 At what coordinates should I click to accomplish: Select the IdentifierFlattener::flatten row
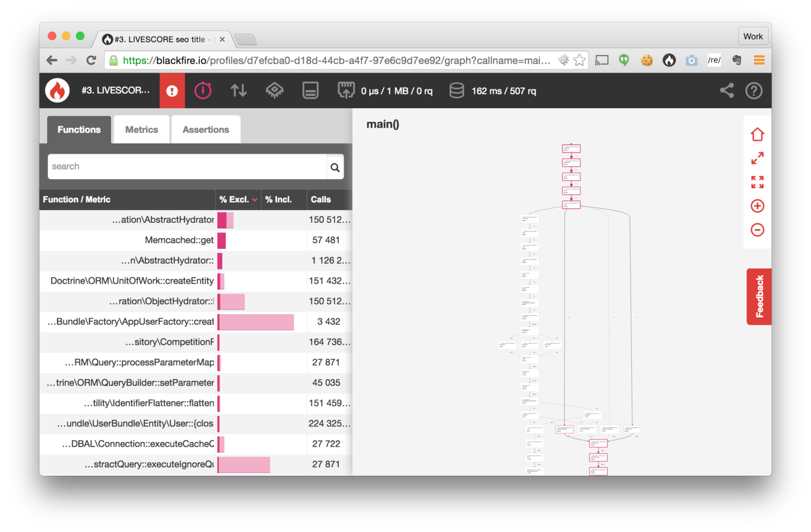pyautogui.click(x=196, y=404)
